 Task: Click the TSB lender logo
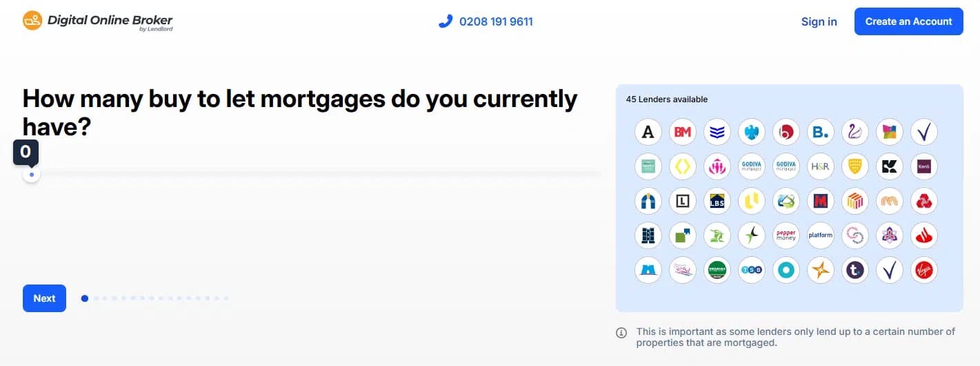(x=752, y=270)
